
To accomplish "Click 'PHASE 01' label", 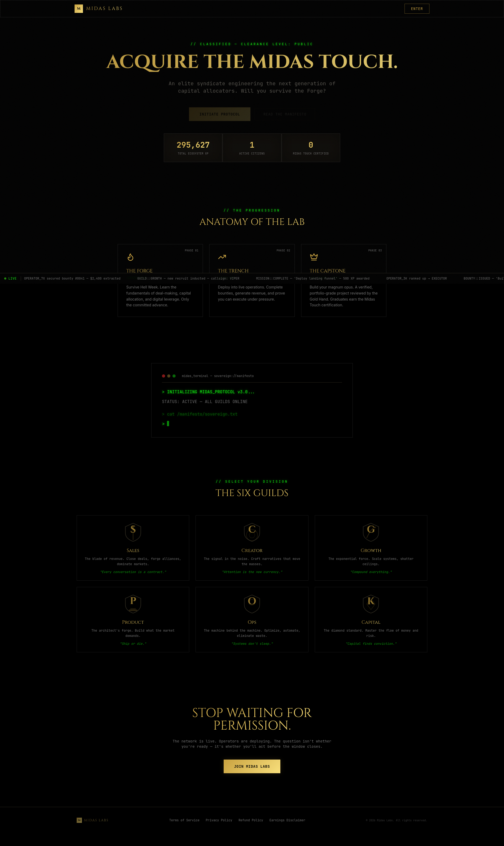I will coord(192,250).
